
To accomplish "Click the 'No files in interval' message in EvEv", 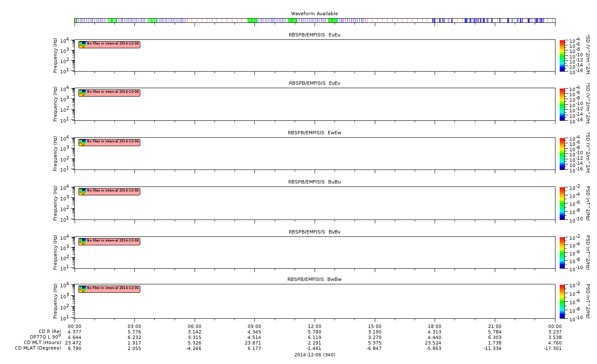I will pyautogui.click(x=113, y=92).
